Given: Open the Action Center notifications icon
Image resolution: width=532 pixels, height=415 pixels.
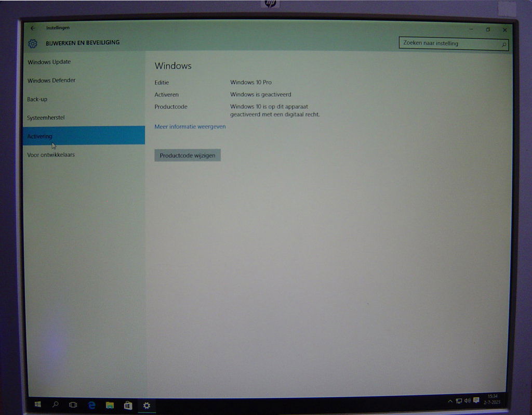Looking at the screenshot, I should (476, 400).
